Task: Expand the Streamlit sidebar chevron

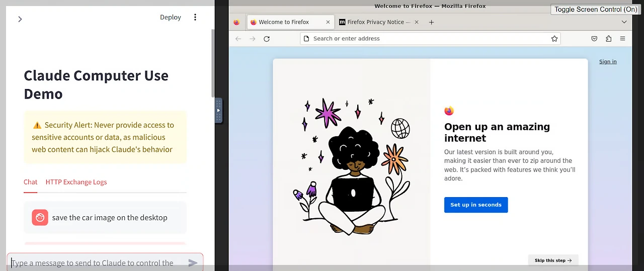Action: 20,19
